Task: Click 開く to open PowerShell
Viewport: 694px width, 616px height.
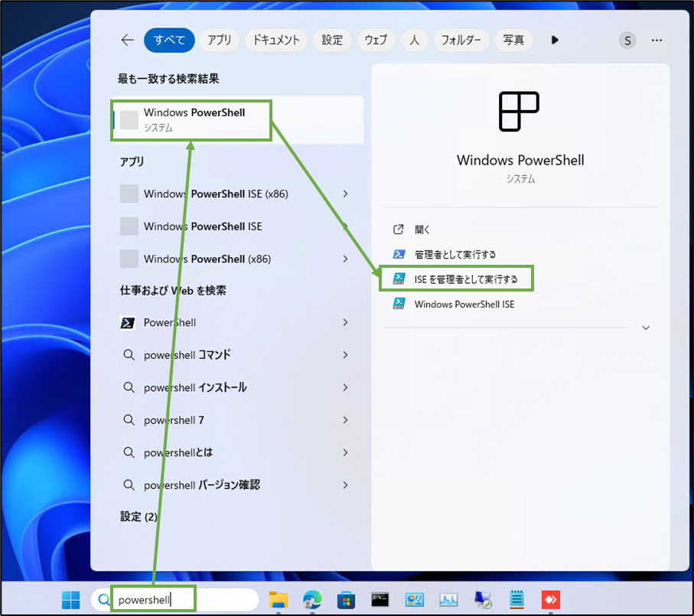Action: (x=422, y=230)
